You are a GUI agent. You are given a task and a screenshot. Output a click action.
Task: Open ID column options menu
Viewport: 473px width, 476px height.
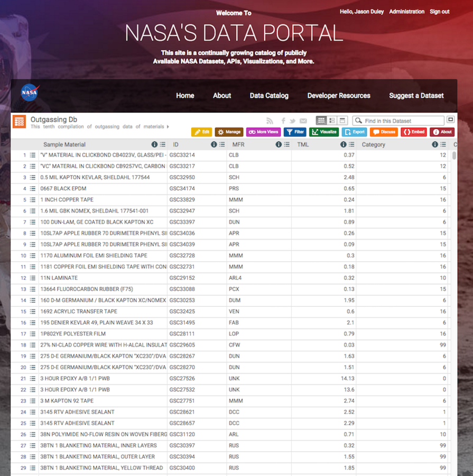pyautogui.click(x=222, y=144)
